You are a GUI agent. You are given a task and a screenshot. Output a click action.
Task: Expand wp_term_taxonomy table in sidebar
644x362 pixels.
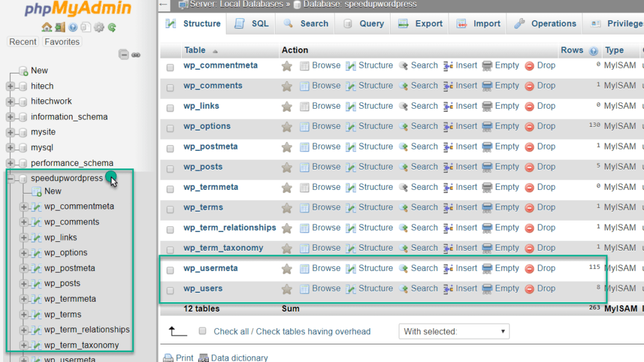pos(24,345)
